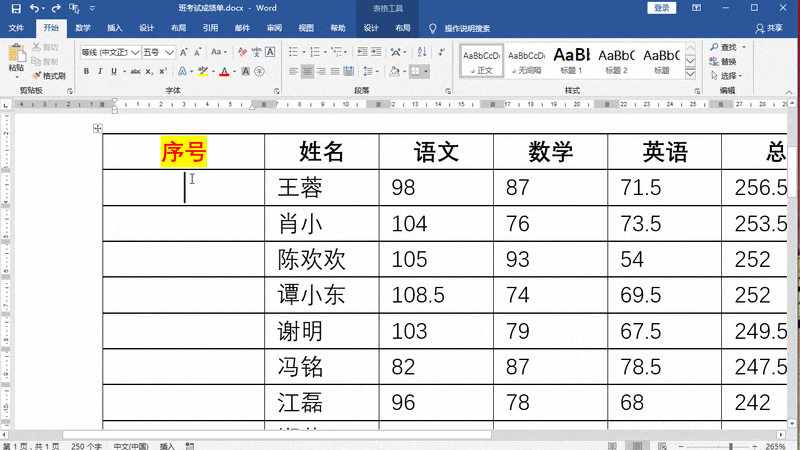Open the Table Tools 布局 (Layout) tab

pyautogui.click(x=403, y=28)
